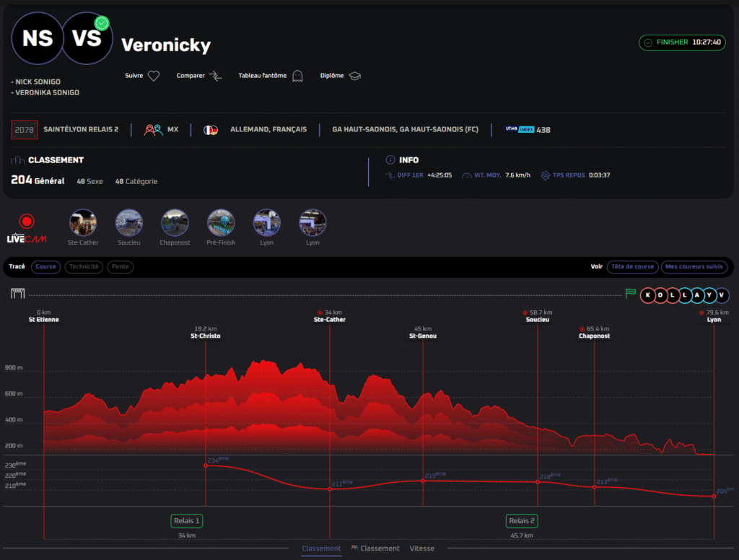The height and width of the screenshot is (560, 739).
Task: Select the first Classement tab
Action: (x=321, y=548)
